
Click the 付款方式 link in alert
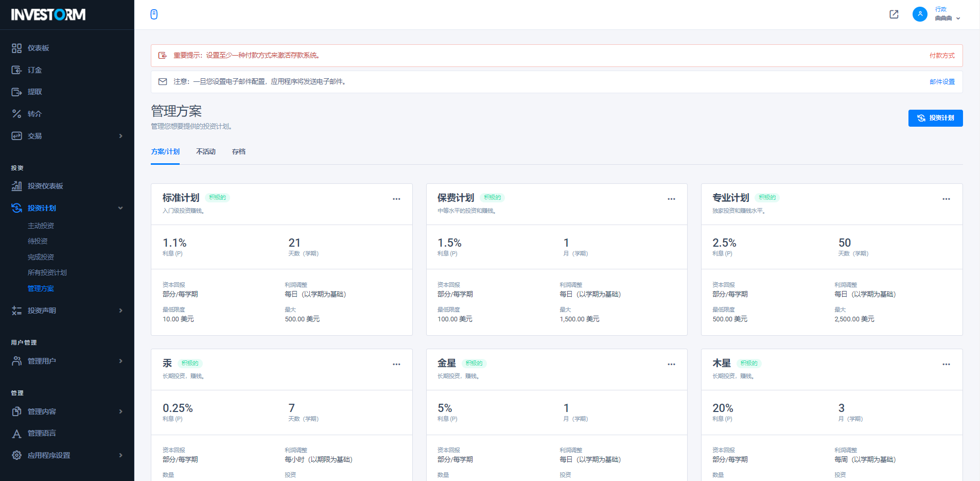(x=941, y=56)
